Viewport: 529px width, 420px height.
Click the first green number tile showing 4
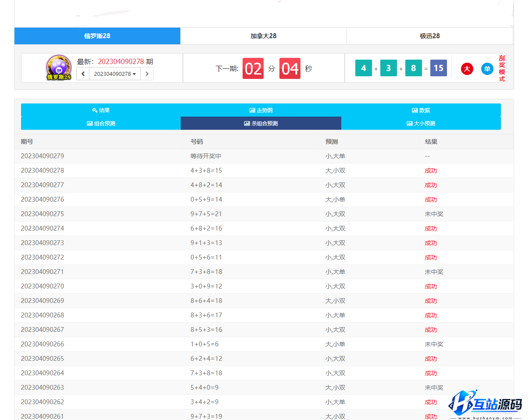tap(363, 68)
